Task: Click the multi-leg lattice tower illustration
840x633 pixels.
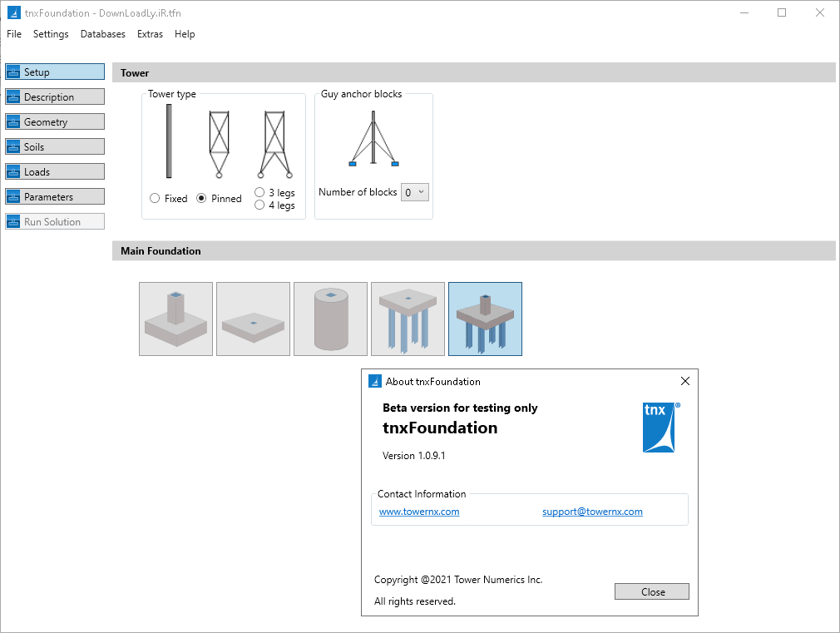Action: click(x=274, y=144)
